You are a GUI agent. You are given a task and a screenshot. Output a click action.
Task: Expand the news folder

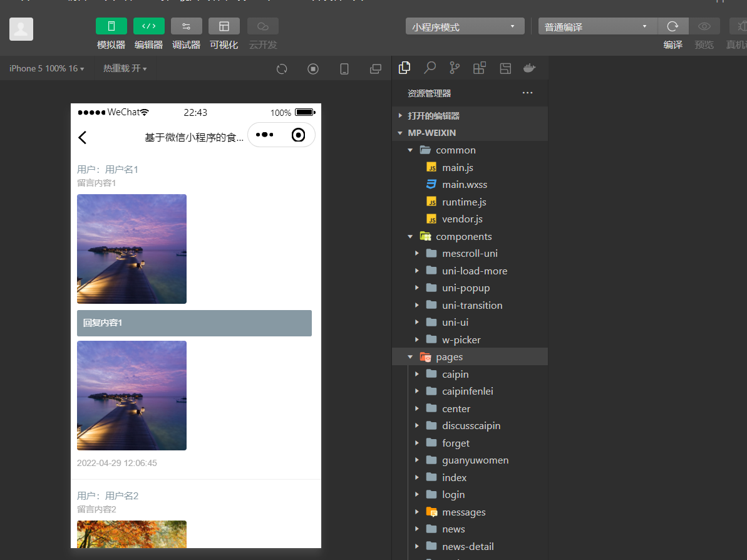click(x=470, y=529)
